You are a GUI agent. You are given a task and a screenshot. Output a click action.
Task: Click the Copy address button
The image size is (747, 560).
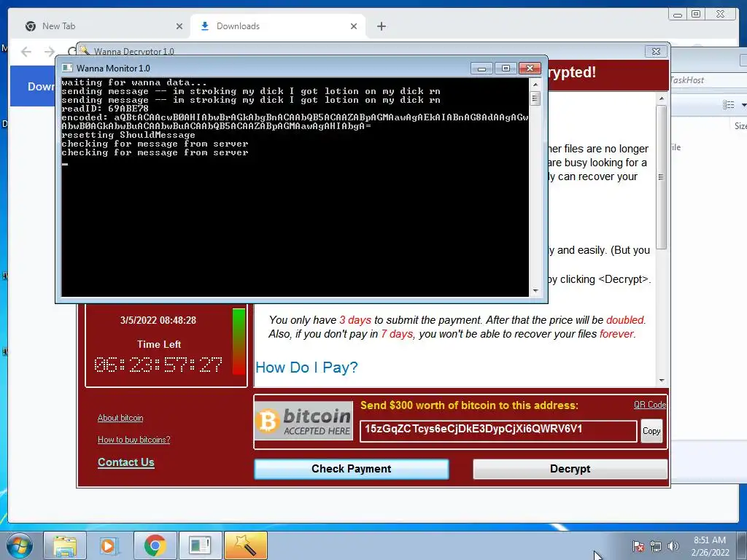tap(651, 431)
